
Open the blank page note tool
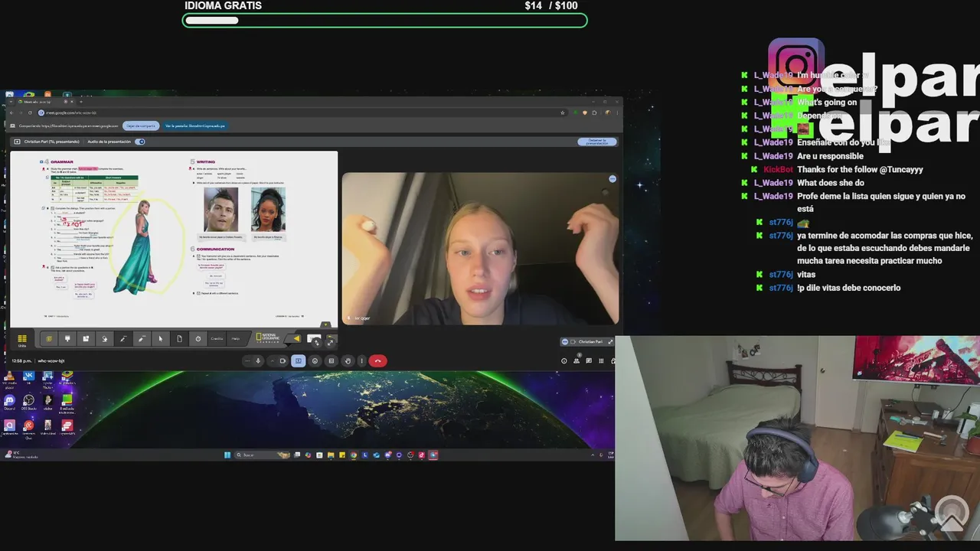[x=179, y=338]
